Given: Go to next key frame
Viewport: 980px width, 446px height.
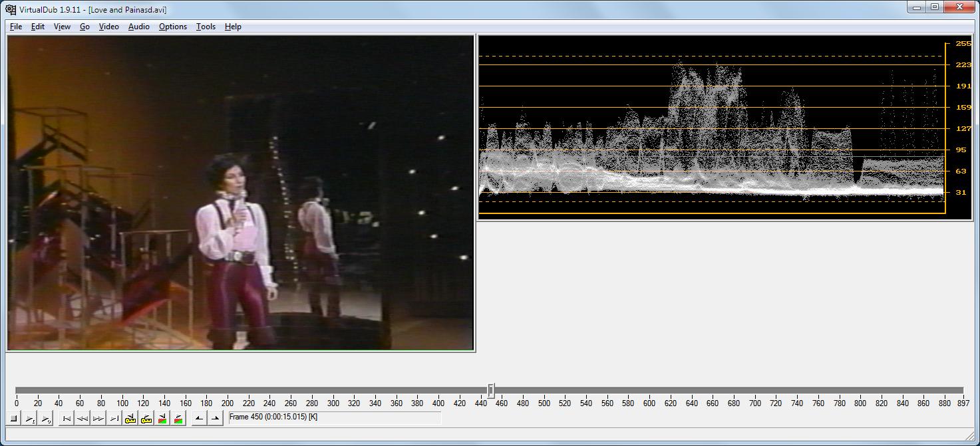Looking at the screenshot, I should 146,418.
